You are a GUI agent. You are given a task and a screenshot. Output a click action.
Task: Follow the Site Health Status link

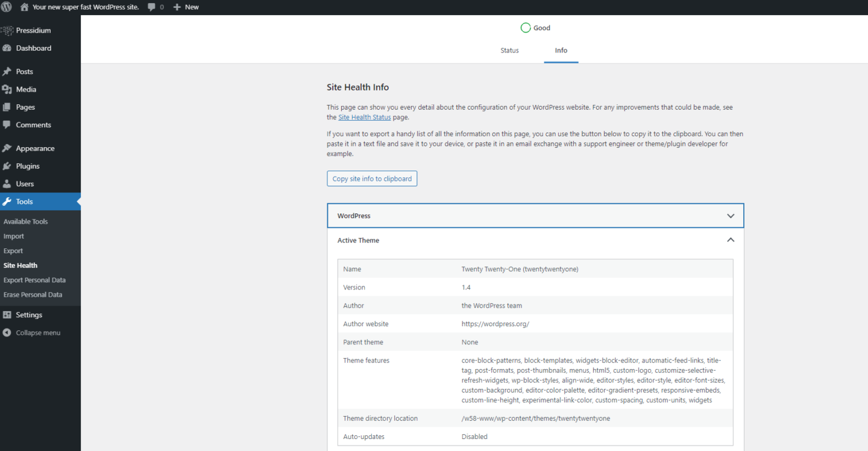[365, 118]
